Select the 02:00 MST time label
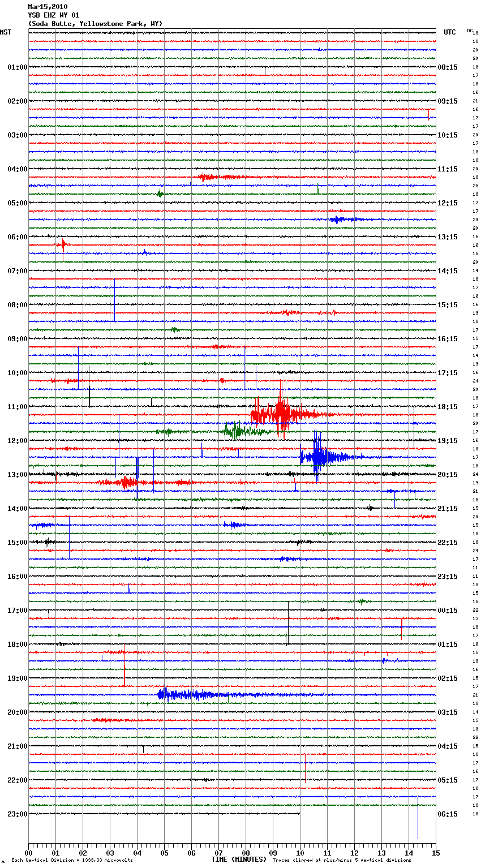The image size is (481, 868). (x=18, y=101)
